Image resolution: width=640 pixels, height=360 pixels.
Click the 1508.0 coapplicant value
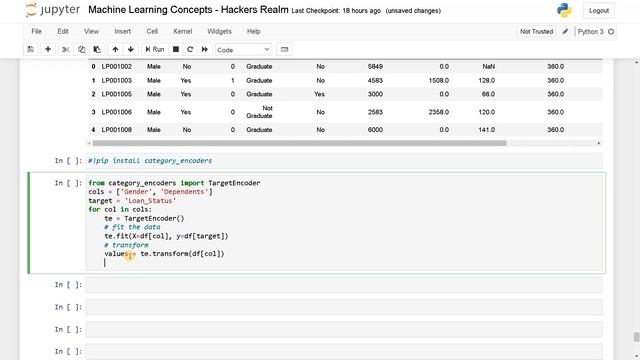(439, 80)
